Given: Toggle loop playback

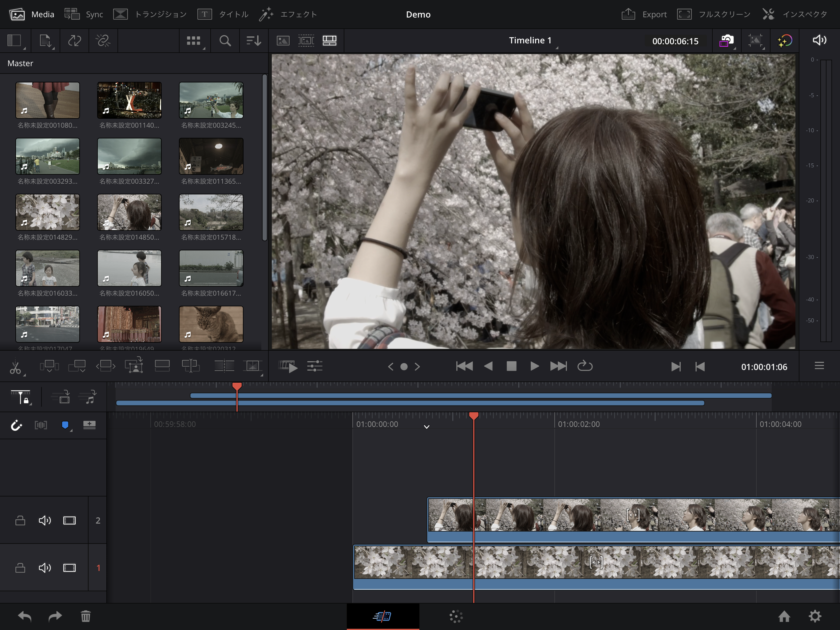Looking at the screenshot, I should [x=585, y=365].
